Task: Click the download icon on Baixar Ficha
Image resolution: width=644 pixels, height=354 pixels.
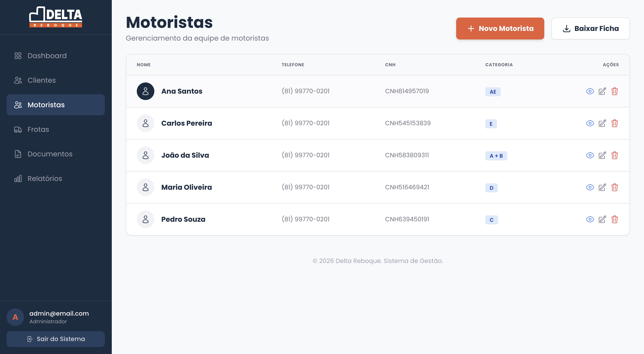Action: pos(566,28)
